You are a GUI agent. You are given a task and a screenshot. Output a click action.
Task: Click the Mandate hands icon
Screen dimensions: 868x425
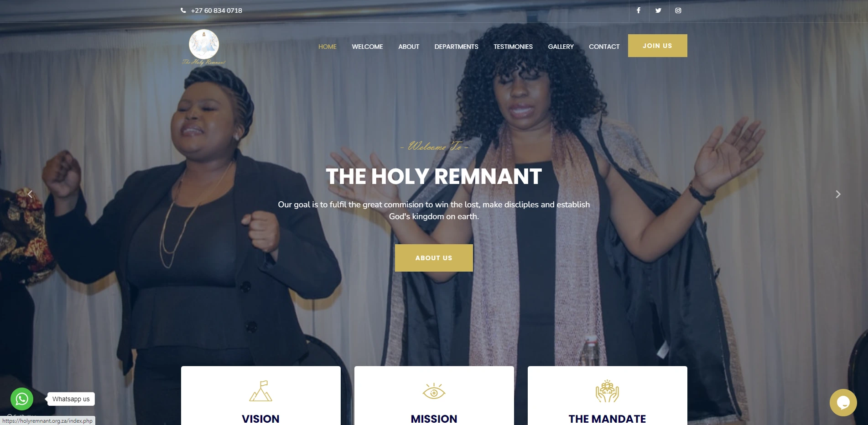pyautogui.click(x=607, y=391)
